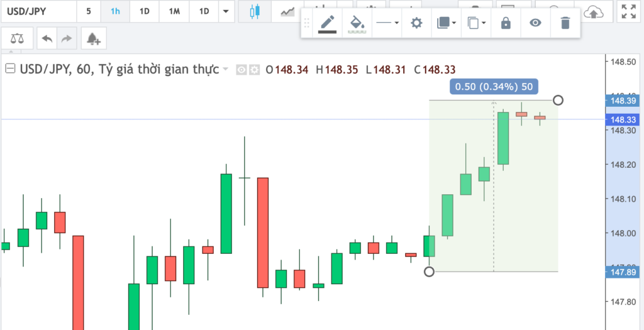Collapse the USD/JPY legend with minus box
644x330 pixels.
(x=9, y=69)
